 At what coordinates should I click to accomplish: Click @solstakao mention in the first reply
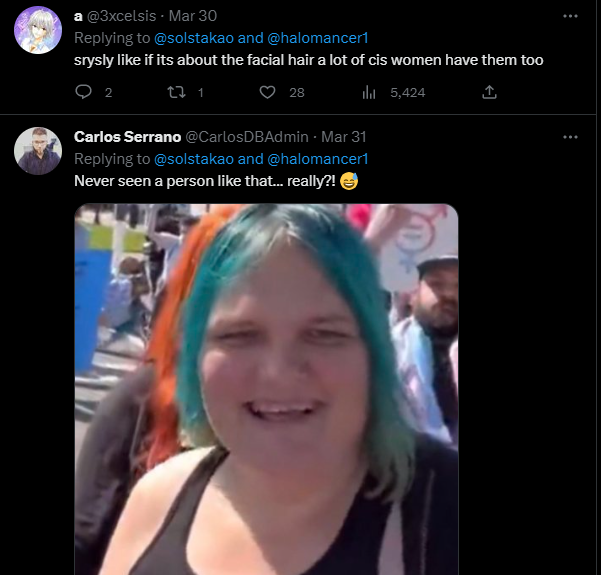pos(194,38)
